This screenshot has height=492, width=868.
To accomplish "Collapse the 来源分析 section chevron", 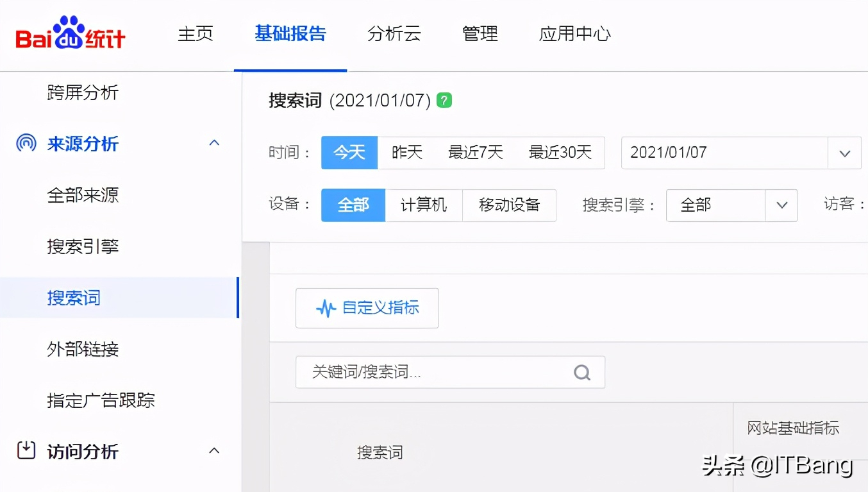I will click(x=215, y=143).
